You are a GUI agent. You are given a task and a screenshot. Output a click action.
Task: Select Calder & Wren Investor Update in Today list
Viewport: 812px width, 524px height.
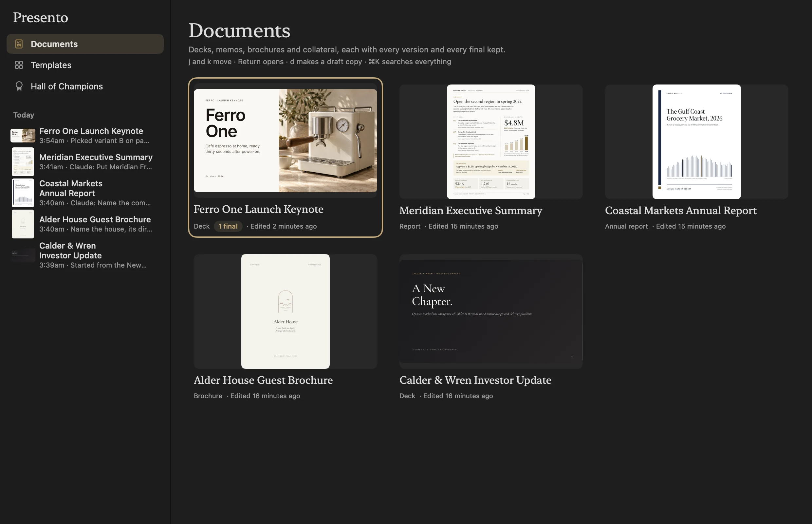coord(85,255)
